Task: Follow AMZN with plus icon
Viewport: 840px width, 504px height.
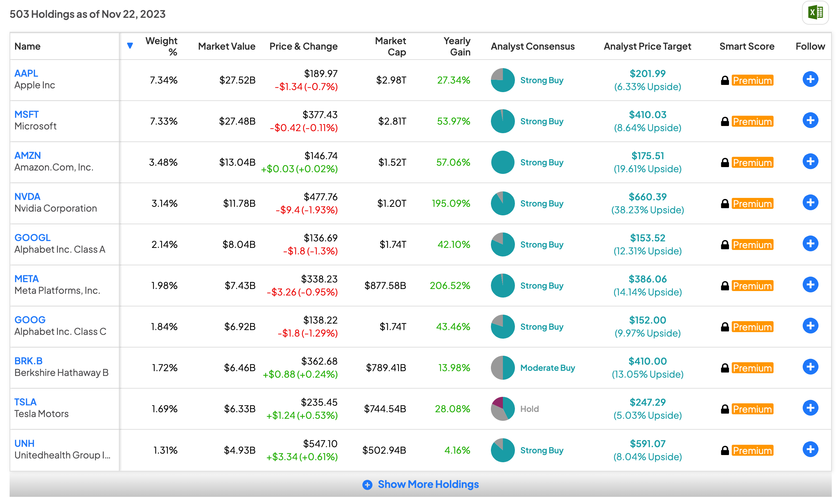Action: click(x=810, y=162)
